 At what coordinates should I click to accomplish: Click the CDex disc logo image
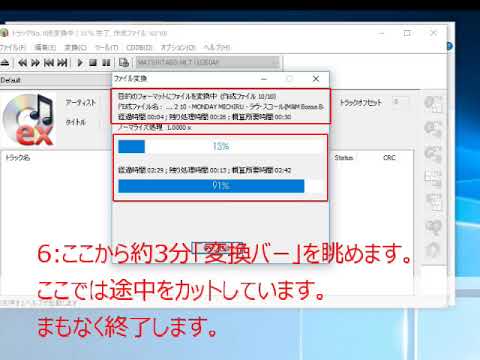pyautogui.click(x=29, y=120)
